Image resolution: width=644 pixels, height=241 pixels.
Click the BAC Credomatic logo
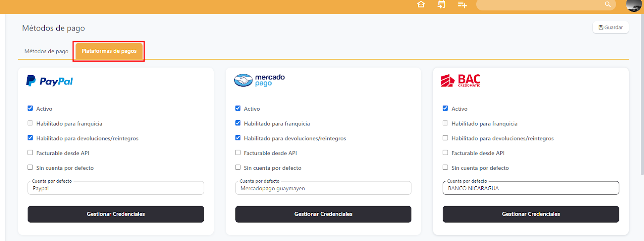tap(460, 81)
